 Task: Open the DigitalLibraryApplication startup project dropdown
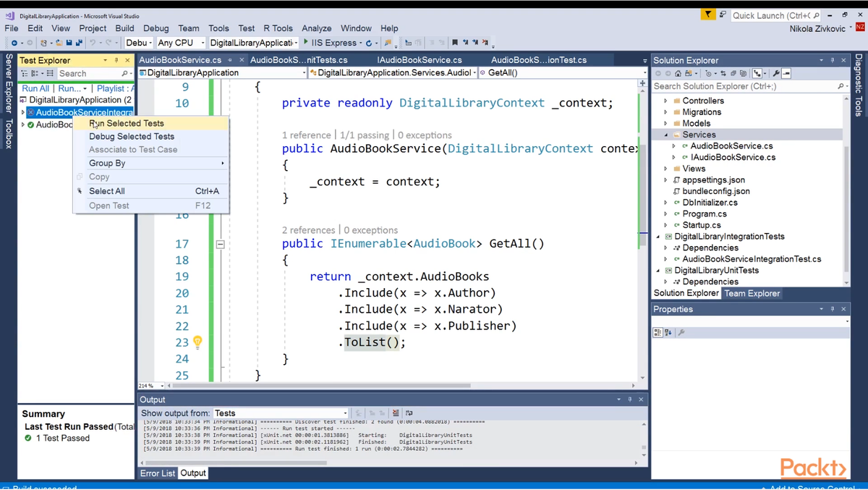[x=254, y=43]
